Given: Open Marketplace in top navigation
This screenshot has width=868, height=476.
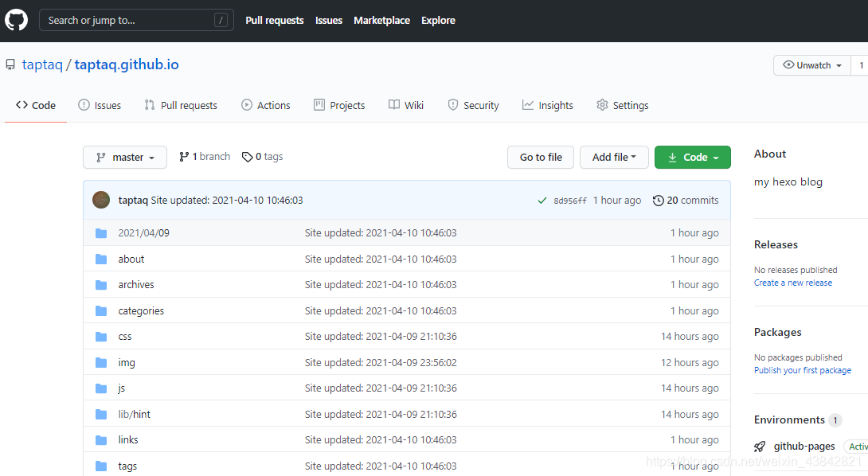Looking at the screenshot, I should [x=382, y=21].
